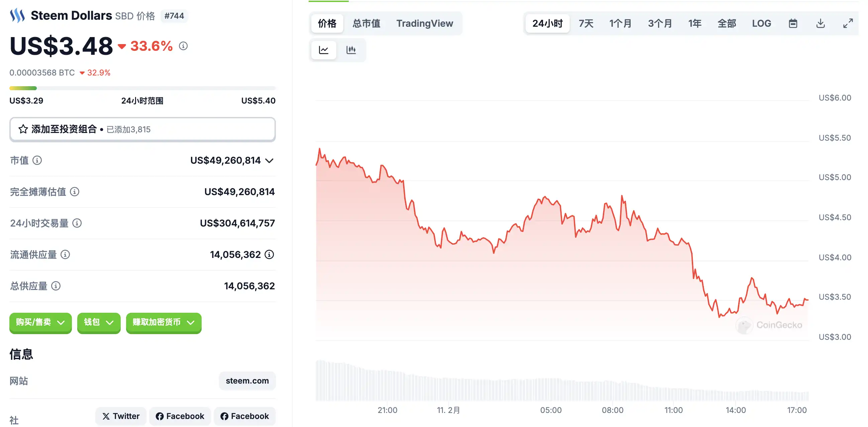The height and width of the screenshot is (427, 868).
Task: Switch to the 总市值 tab
Action: (366, 23)
